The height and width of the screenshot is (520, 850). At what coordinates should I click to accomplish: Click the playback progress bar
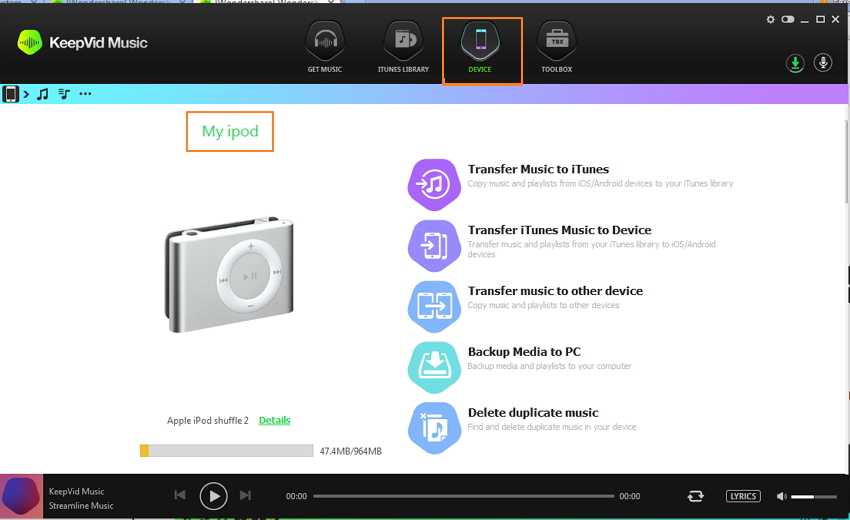463,496
